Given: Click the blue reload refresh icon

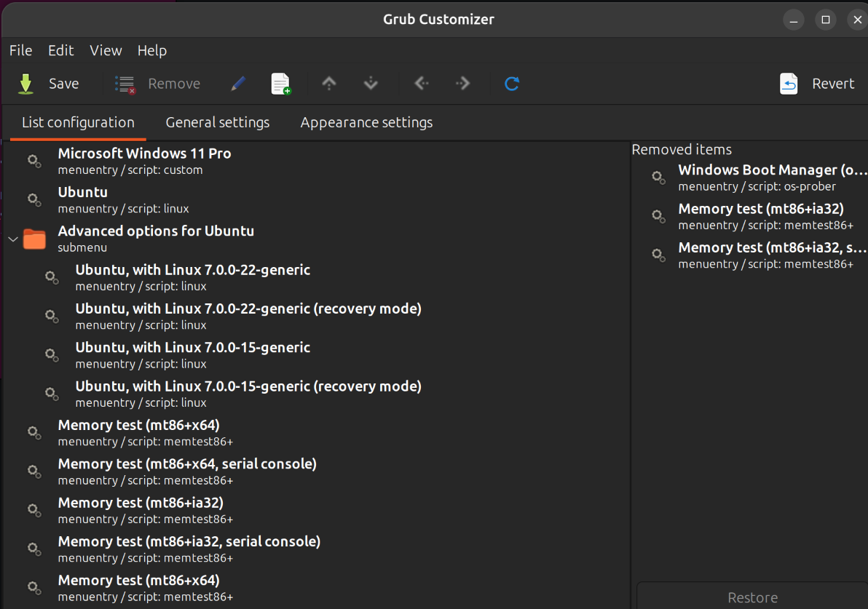Looking at the screenshot, I should (x=512, y=84).
